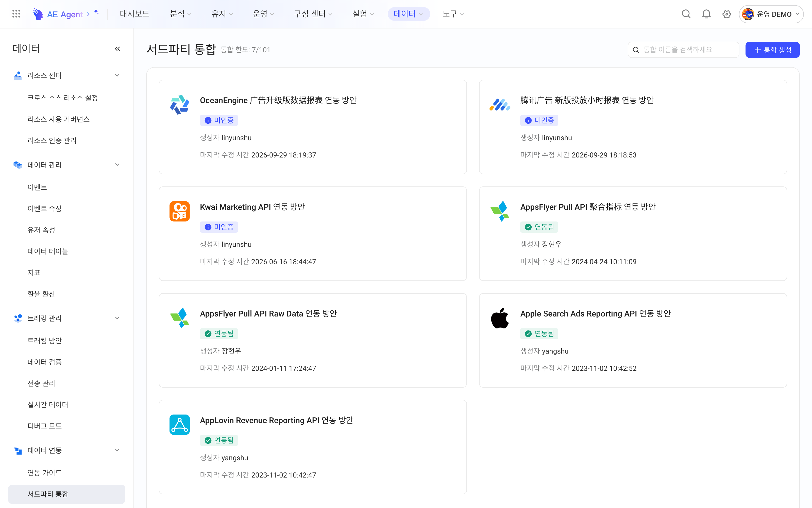Click 연동됨 badge on AppsFlyer Raw Data card
Image resolution: width=812 pixels, height=508 pixels.
[219, 334]
